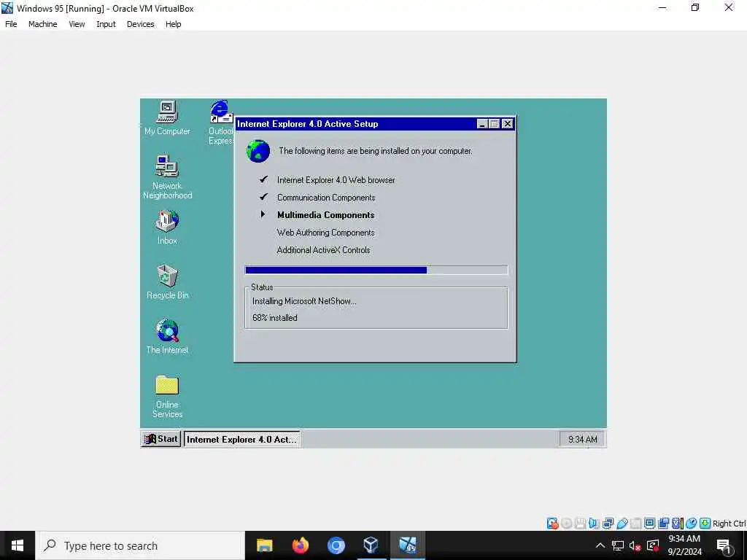Close the Internet Explorer 4.0 Active Setup dialog
Image resolution: width=747 pixels, height=560 pixels.
508,124
